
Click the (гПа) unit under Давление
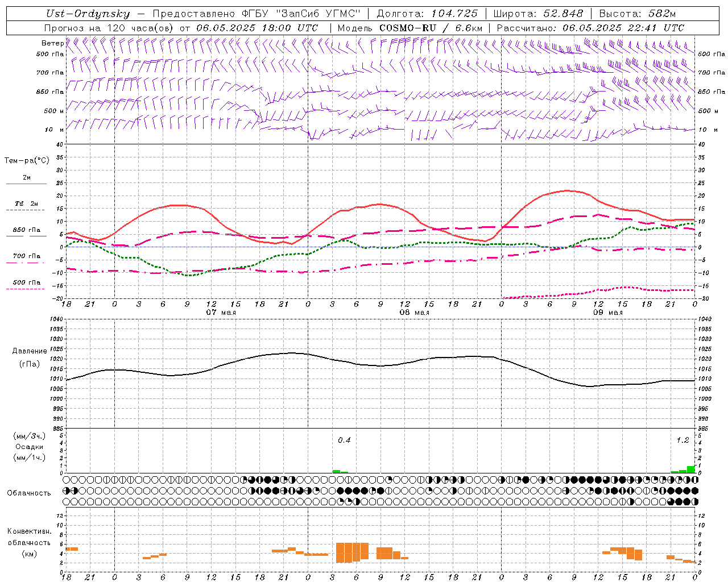point(30,364)
